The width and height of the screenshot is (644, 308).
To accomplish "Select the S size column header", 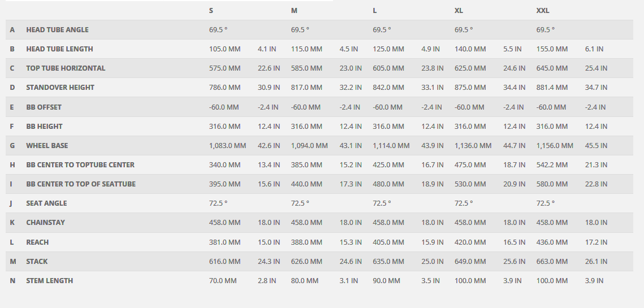I will pos(211,11).
